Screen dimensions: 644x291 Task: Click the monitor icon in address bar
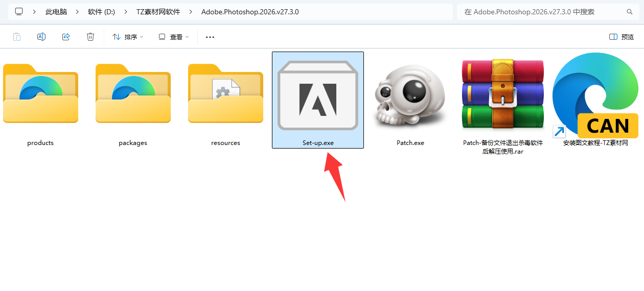coord(19,11)
